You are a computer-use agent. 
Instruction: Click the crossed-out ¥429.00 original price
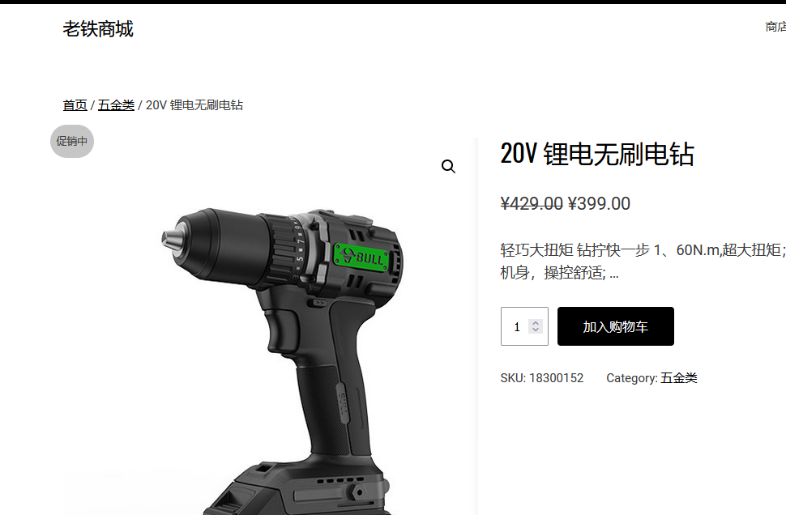coord(532,203)
